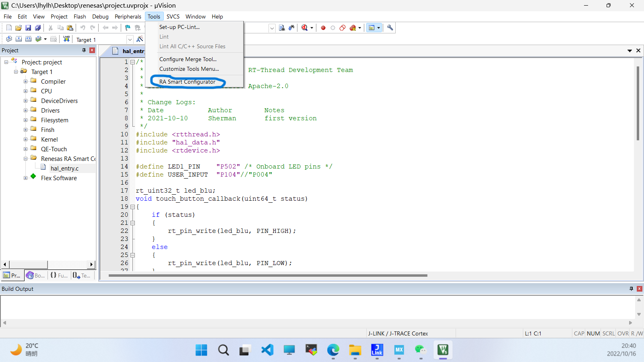Click the Navigate Backwards arrow
This screenshot has width=644, height=362.
105,28
